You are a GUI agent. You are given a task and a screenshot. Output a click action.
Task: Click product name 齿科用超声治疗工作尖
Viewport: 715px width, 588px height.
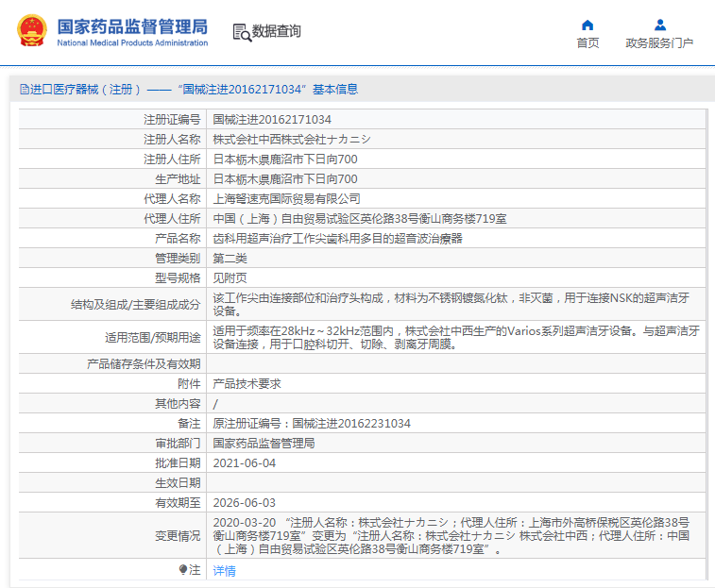[269, 239]
